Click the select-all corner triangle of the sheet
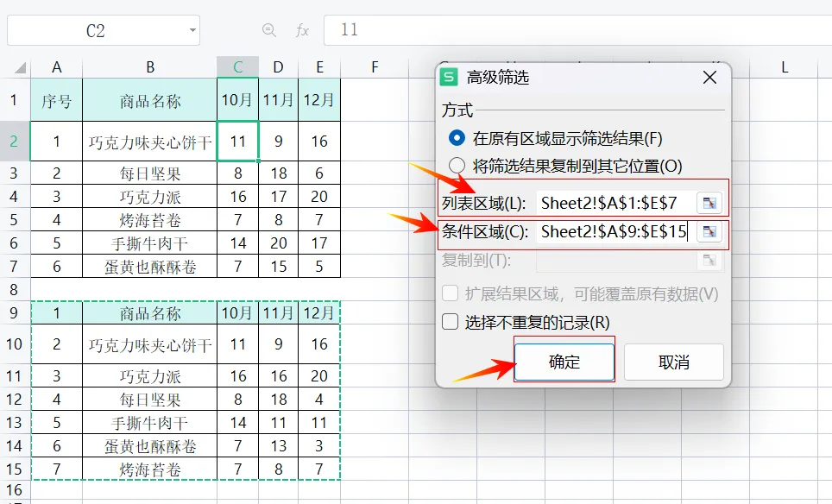This screenshot has width=832, height=504. (x=20, y=67)
